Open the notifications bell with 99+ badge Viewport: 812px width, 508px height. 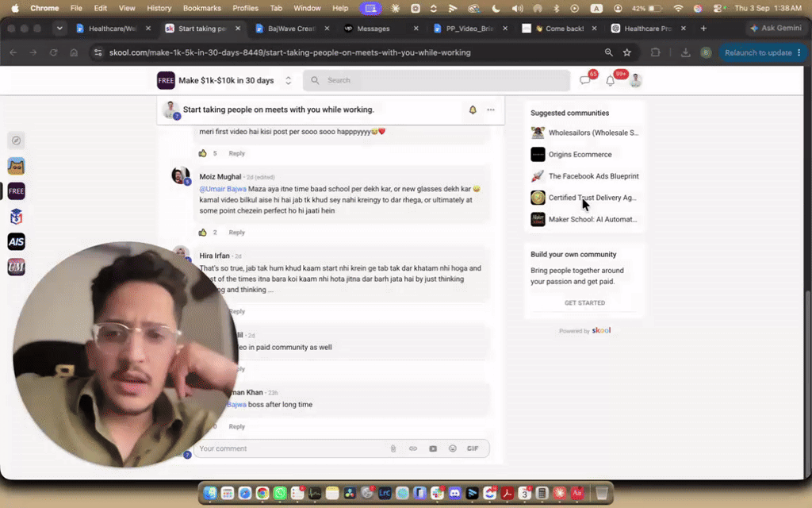(x=610, y=80)
